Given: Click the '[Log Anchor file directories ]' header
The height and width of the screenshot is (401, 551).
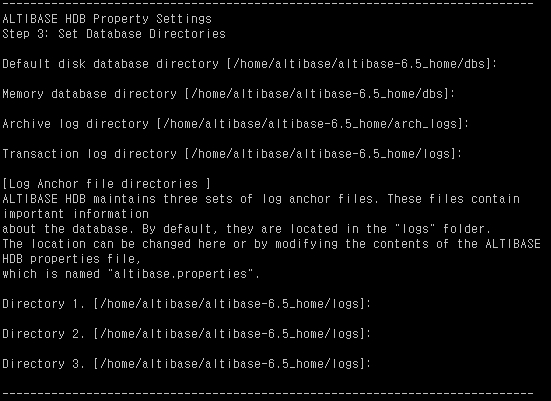Looking at the screenshot, I should coord(107,184).
